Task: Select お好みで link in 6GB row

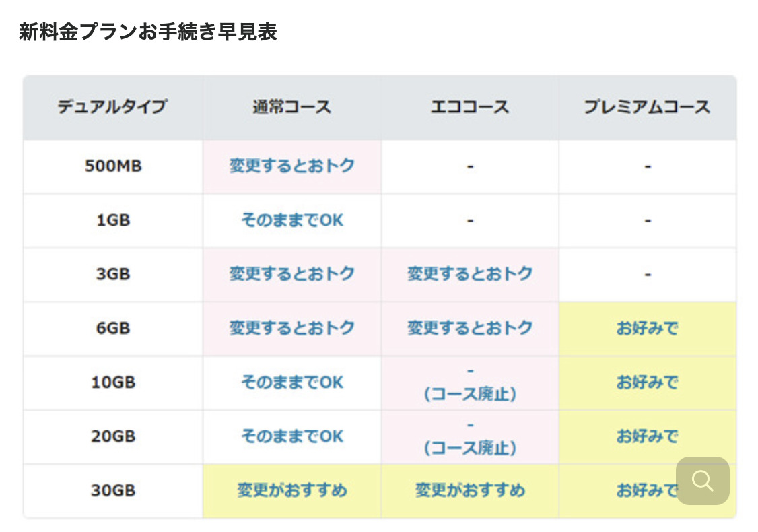Action: (x=646, y=328)
